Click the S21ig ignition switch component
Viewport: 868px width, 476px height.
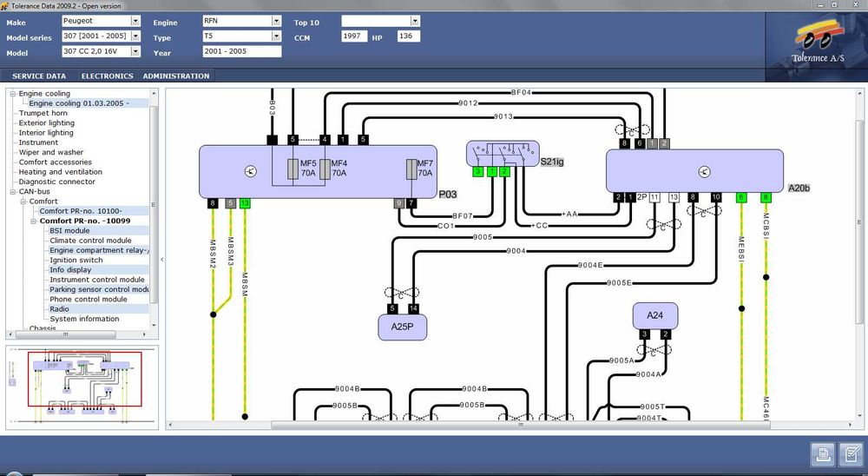[x=503, y=154]
